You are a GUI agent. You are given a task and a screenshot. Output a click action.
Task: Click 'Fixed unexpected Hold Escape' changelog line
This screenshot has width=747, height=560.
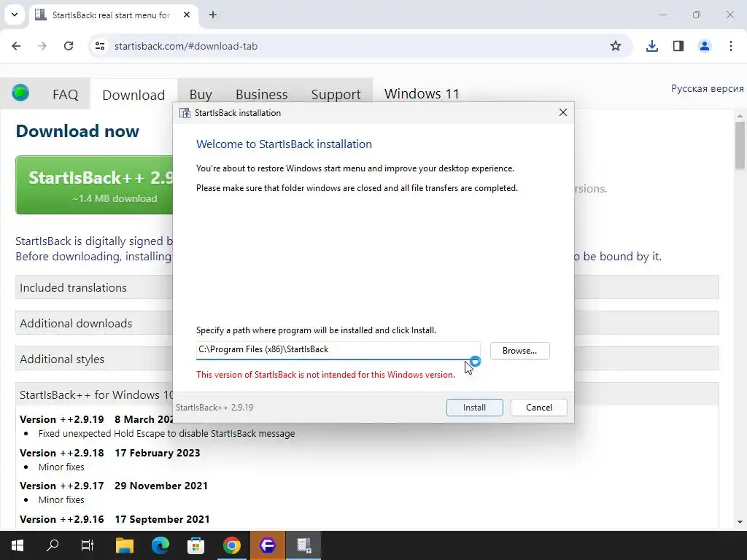coord(166,434)
